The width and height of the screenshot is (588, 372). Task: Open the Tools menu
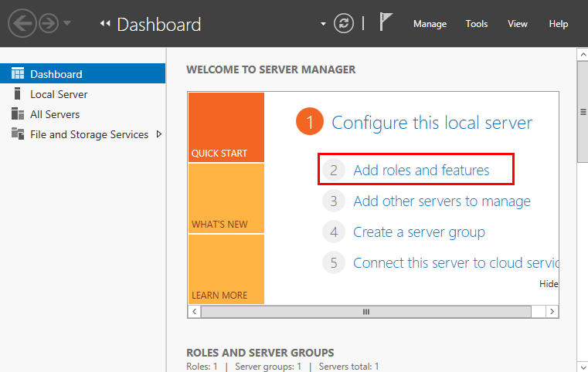pos(477,24)
